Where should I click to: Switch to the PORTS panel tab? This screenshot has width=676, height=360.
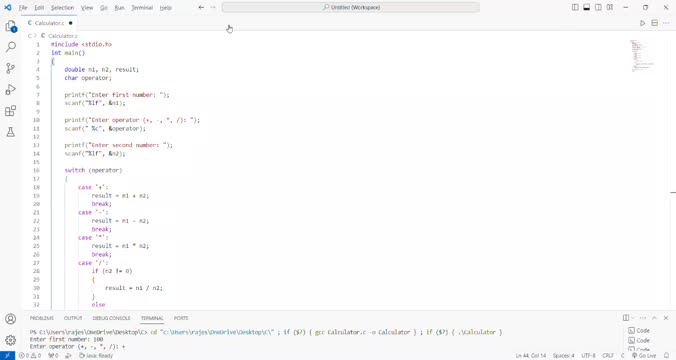pyautogui.click(x=181, y=318)
